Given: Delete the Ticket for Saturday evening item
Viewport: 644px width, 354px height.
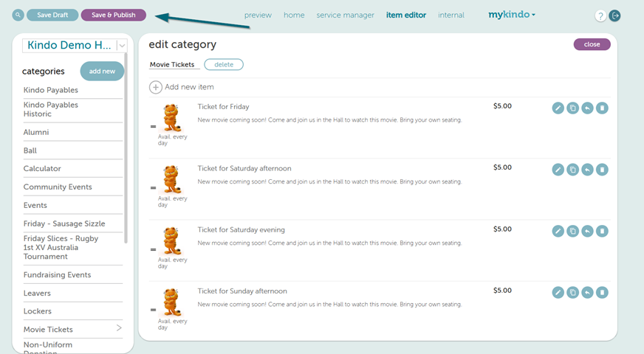Looking at the screenshot, I should click(602, 232).
